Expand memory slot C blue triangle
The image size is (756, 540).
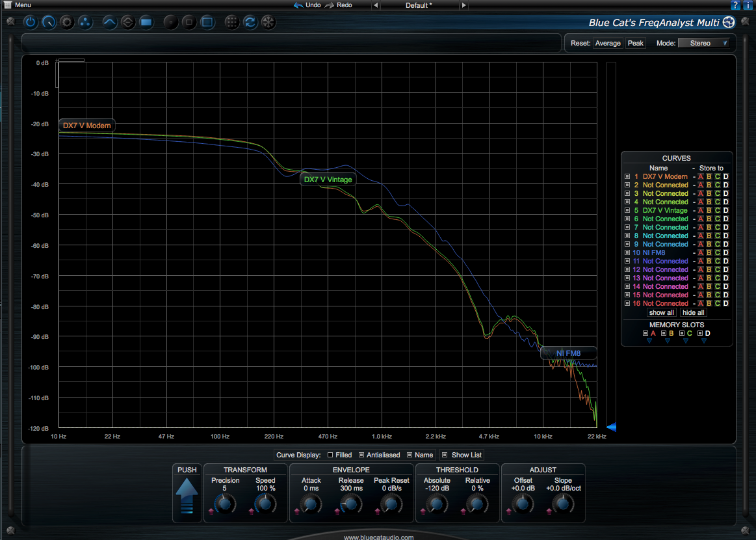click(x=686, y=341)
